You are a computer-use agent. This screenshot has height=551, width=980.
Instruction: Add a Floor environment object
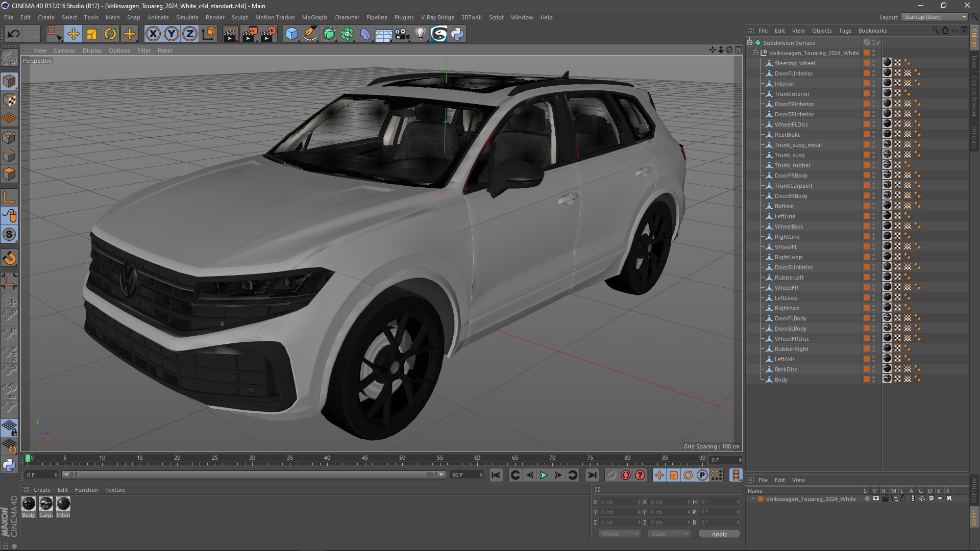point(384,34)
